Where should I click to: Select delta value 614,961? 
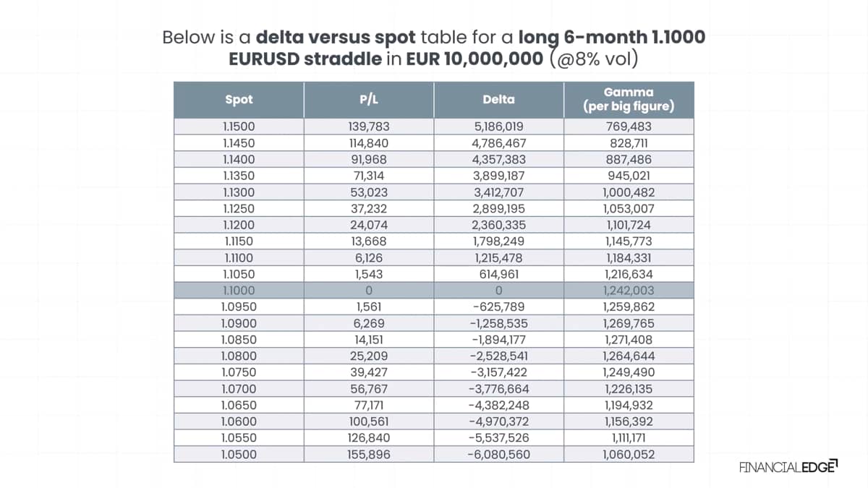coord(499,274)
